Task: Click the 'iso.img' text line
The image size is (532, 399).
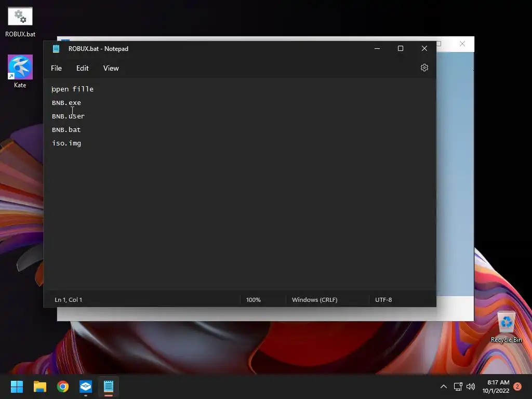Action: point(66,143)
